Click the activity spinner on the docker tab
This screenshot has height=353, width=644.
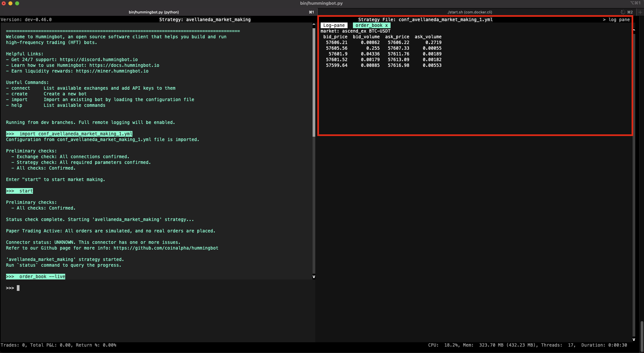(623, 12)
